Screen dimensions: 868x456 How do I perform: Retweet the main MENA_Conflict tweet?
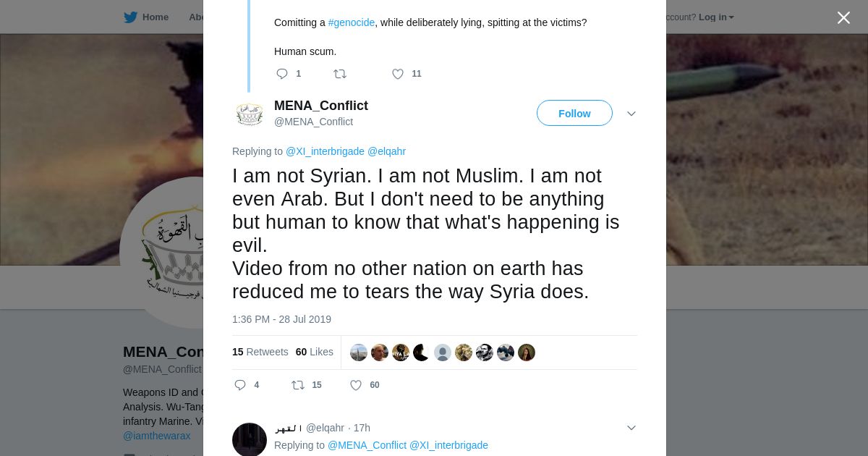point(298,385)
